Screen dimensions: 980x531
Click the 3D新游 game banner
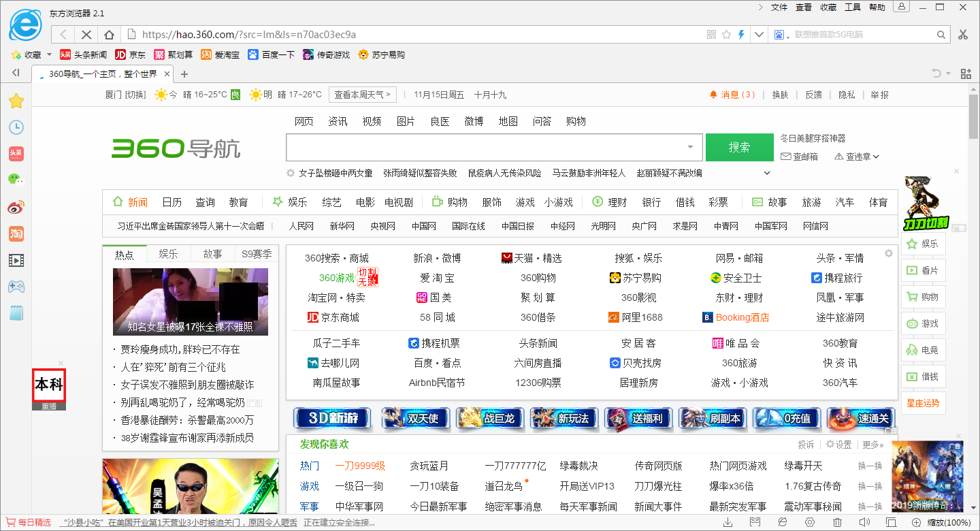click(331, 418)
